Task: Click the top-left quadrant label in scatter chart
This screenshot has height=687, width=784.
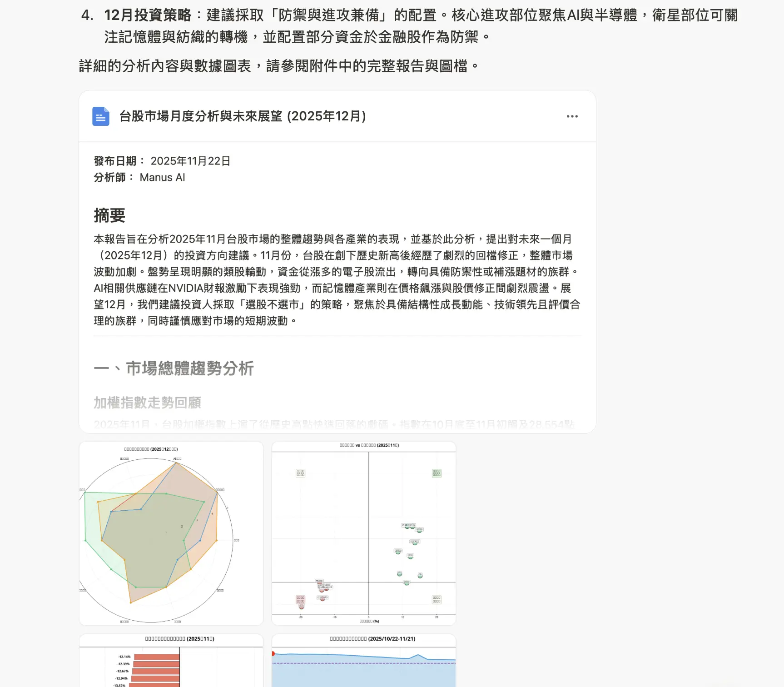Action: coord(300,473)
